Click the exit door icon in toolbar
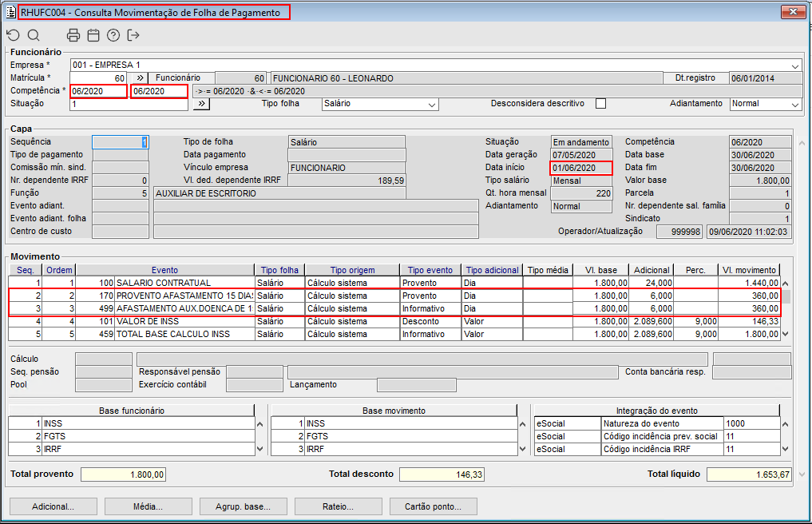The image size is (812, 524). pyautogui.click(x=133, y=35)
